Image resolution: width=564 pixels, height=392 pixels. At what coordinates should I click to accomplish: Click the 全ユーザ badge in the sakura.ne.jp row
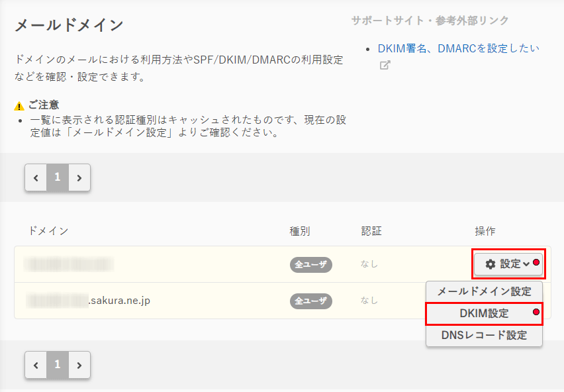pyautogui.click(x=310, y=301)
